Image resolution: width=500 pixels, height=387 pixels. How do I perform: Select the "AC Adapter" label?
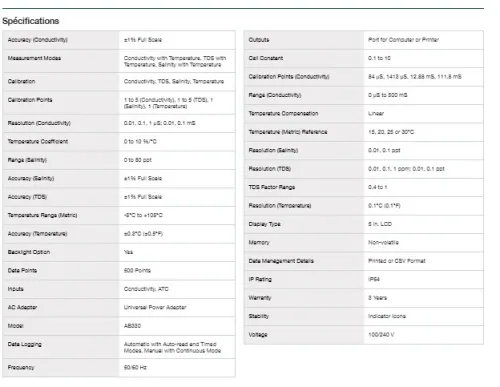[x=22, y=307]
